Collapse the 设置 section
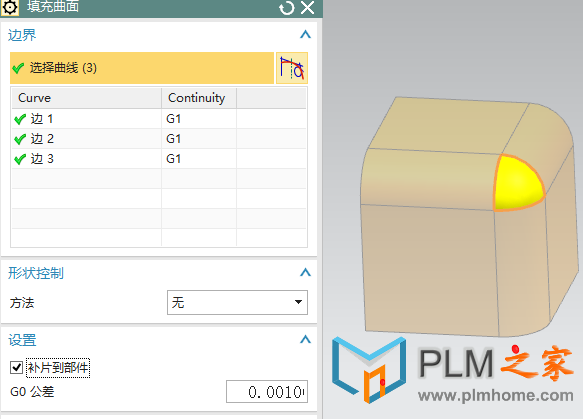The image size is (583, 419). (305, 339)
